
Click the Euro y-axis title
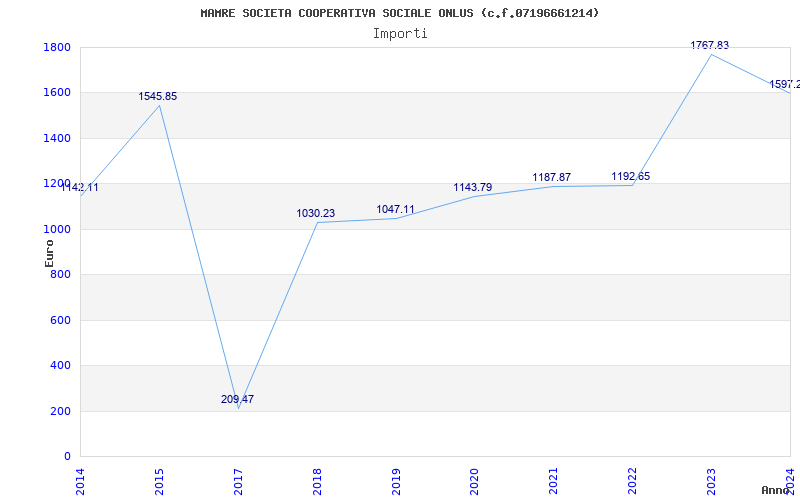click(x=49, y=253)
